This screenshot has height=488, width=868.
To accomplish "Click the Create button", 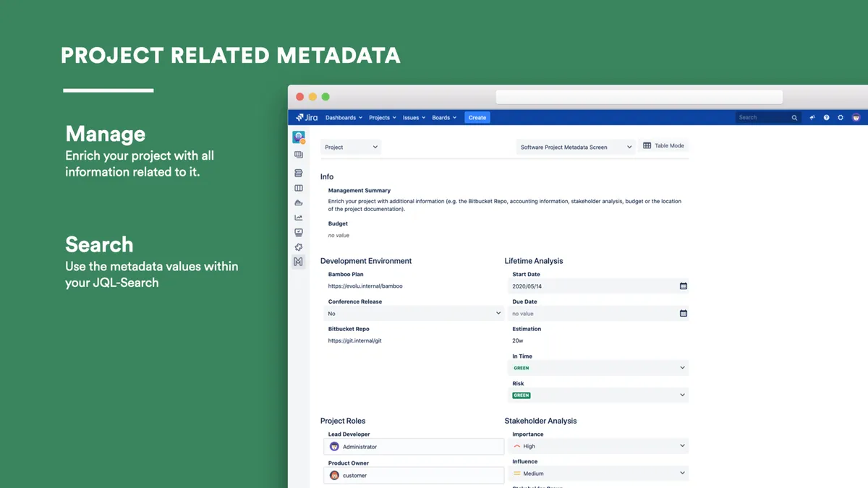I will pyautogui.click(x=477, y=117).
